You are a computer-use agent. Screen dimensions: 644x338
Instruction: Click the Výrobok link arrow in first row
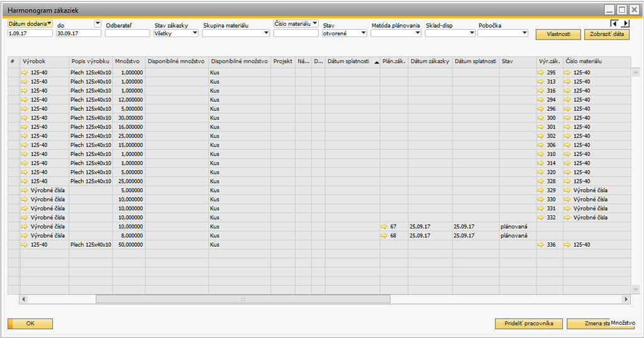click(x=25, y=72)
